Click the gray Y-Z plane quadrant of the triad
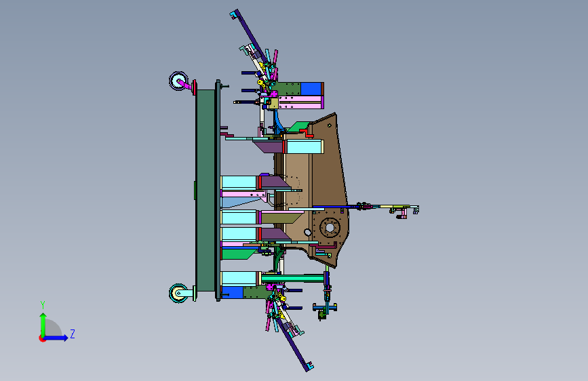The width and height of the screenshot is (588, 381). tap(53, 329)
